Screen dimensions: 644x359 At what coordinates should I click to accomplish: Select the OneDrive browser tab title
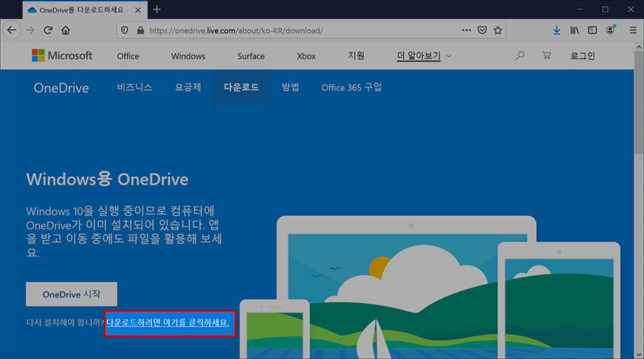tap(82, 10)
